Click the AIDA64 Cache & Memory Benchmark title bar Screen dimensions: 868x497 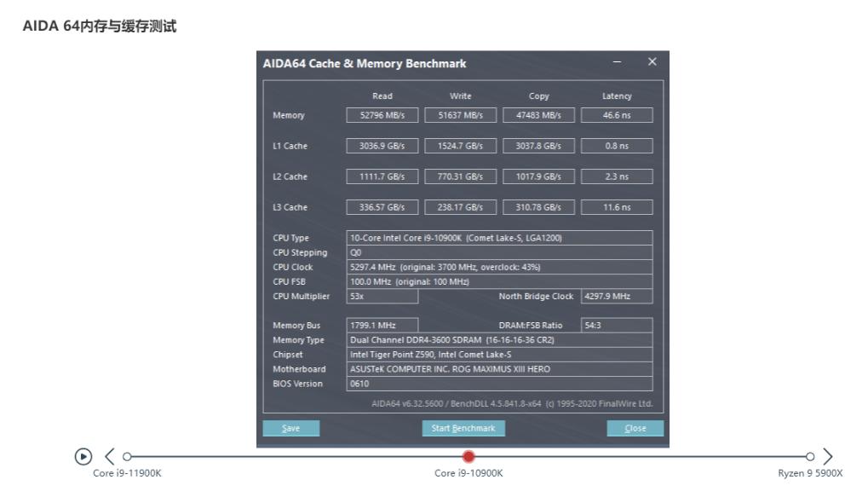coord(364,63)
